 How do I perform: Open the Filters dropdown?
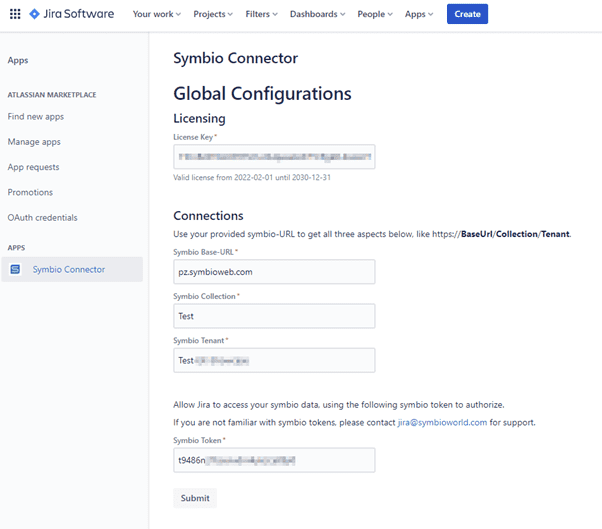pos(261,14)
